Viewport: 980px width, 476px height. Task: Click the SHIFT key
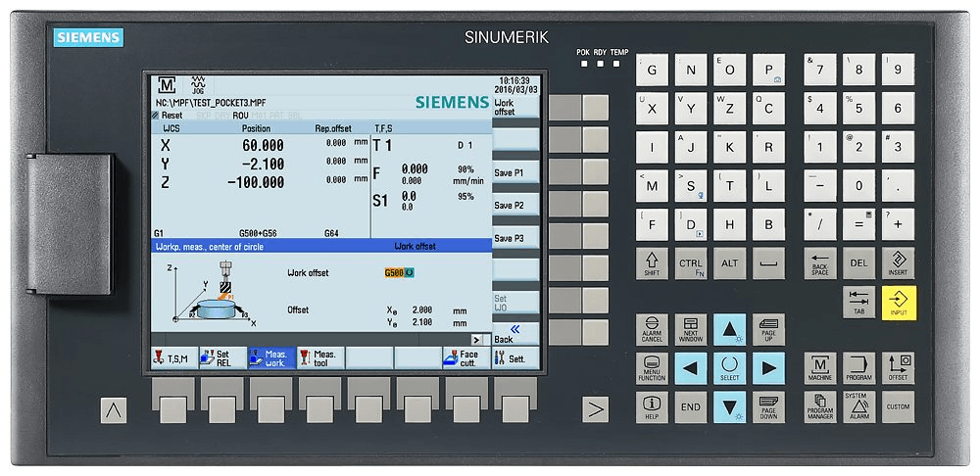652,263
